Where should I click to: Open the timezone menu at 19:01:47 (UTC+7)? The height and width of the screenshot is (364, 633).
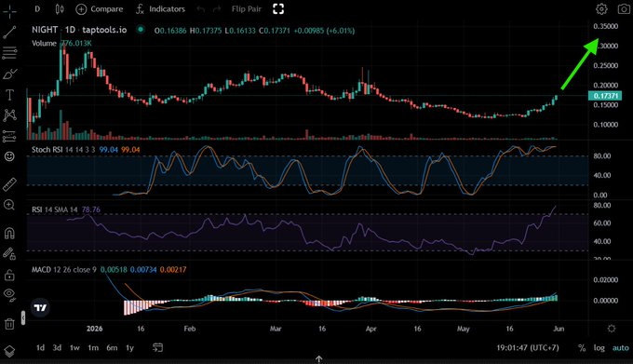coord(528,347)
